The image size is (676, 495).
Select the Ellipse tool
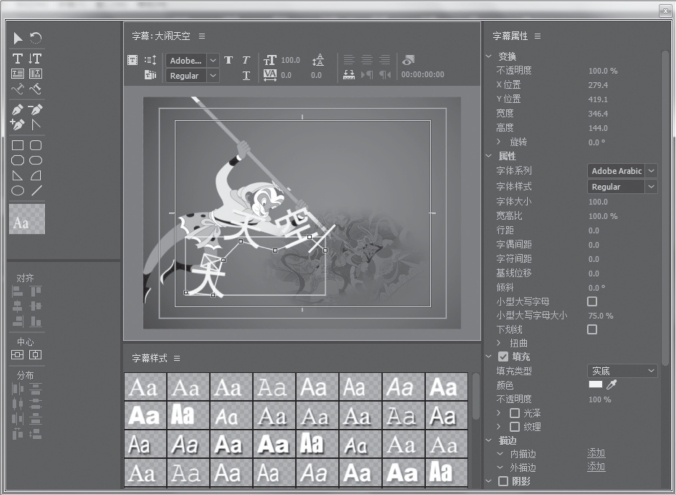tap(18, 191)
